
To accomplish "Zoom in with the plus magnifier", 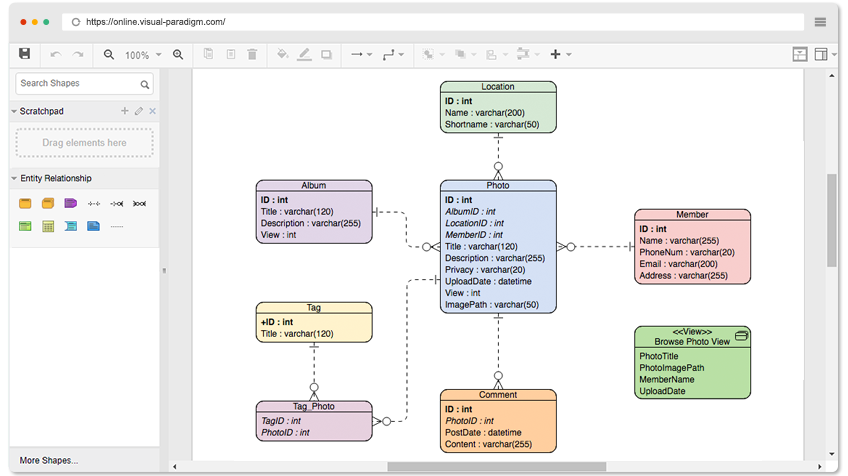I will pos(178,55).
